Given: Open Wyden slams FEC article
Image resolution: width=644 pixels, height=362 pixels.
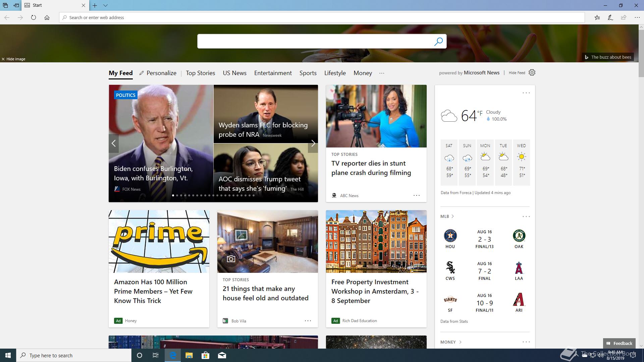Looking at the screenshot, I should pyautogui.click(x=263, y=130).
